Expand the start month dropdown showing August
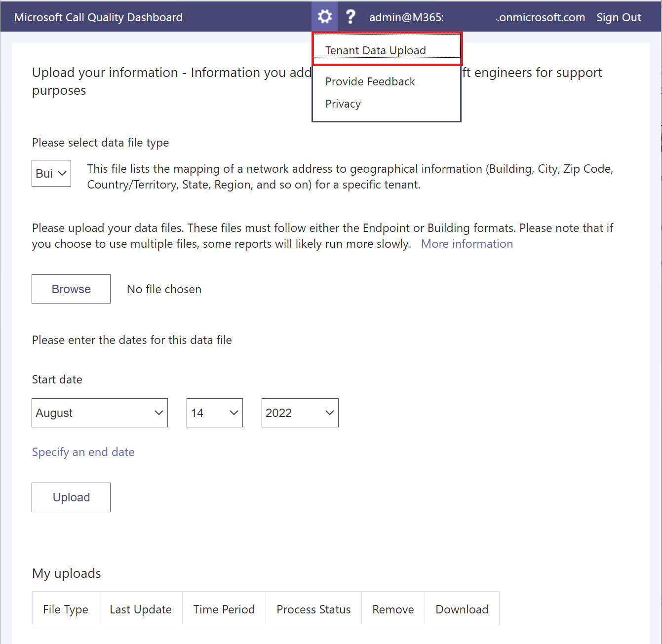This screenshot has width=662, height=644. (x=100, y=413)
